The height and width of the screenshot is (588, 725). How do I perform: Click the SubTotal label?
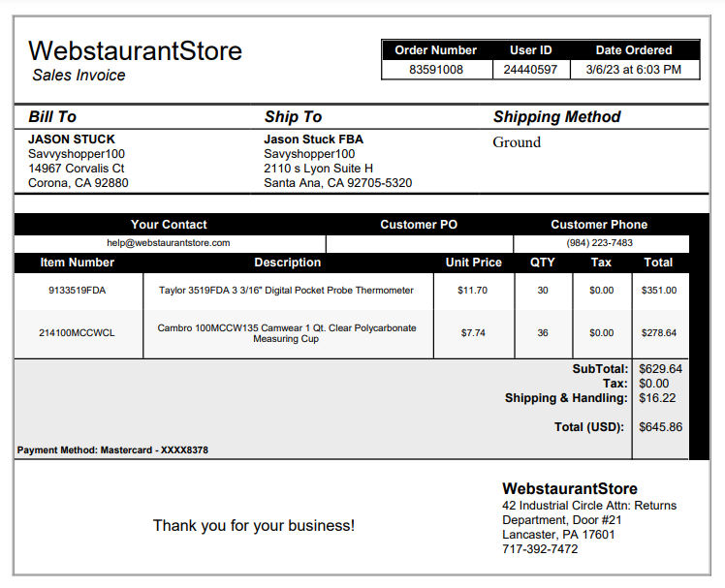click(600, 369)
